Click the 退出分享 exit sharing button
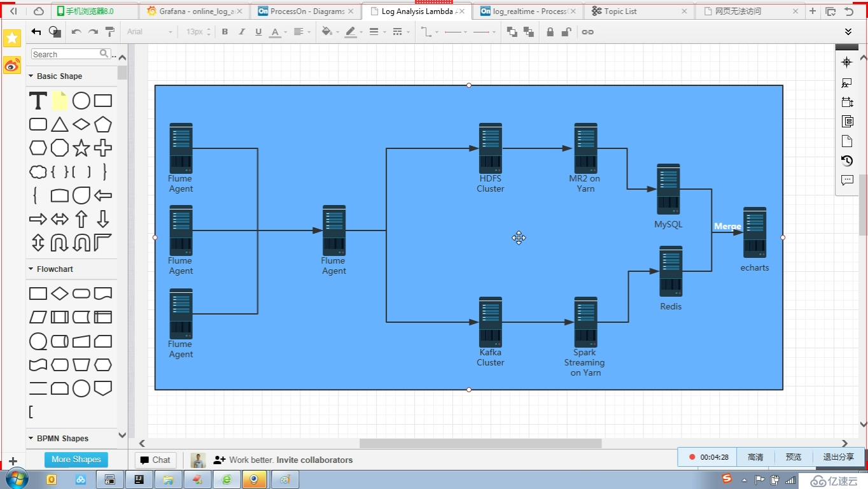The image size is (868, 489). click(x=839, y=457)
